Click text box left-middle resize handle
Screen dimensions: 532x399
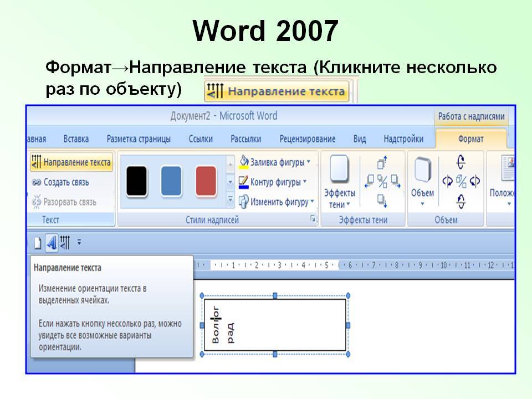tap(202, 325)
